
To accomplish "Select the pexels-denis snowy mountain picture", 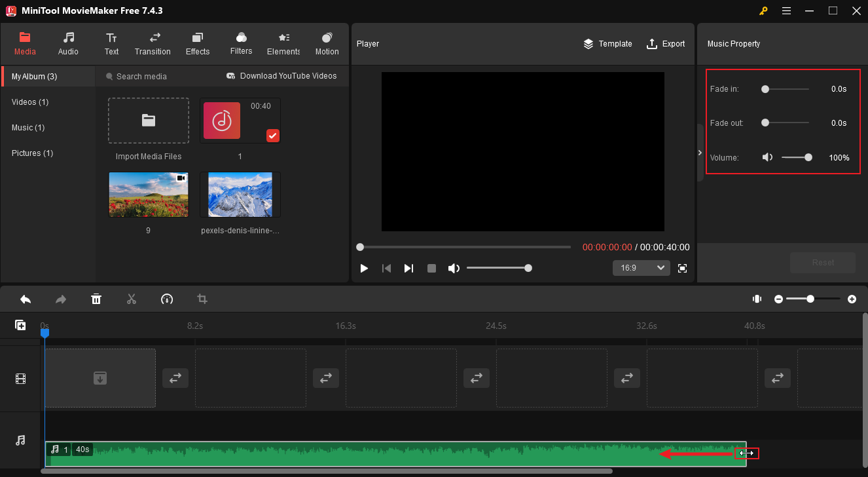I will tap(240, 195).
